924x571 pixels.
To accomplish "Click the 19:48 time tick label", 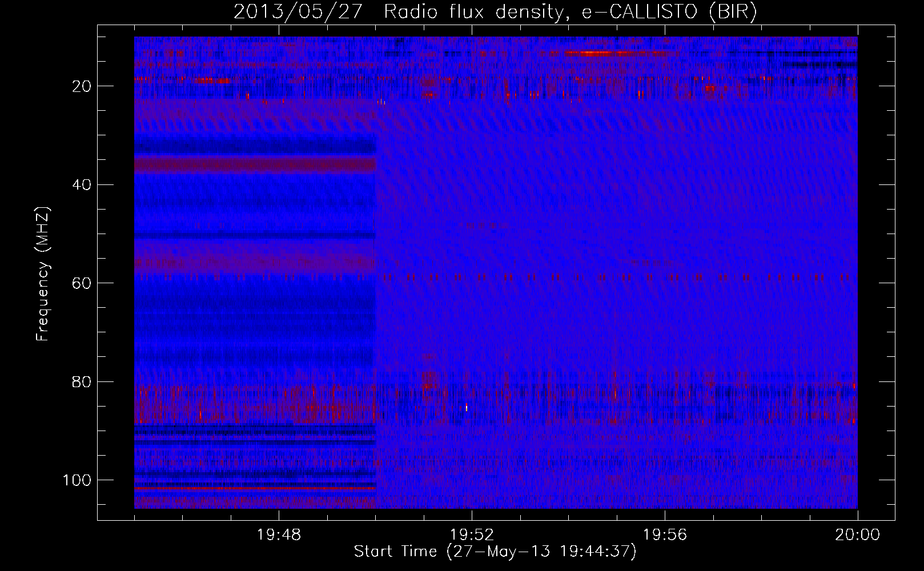I will click(x=279, y=535).
